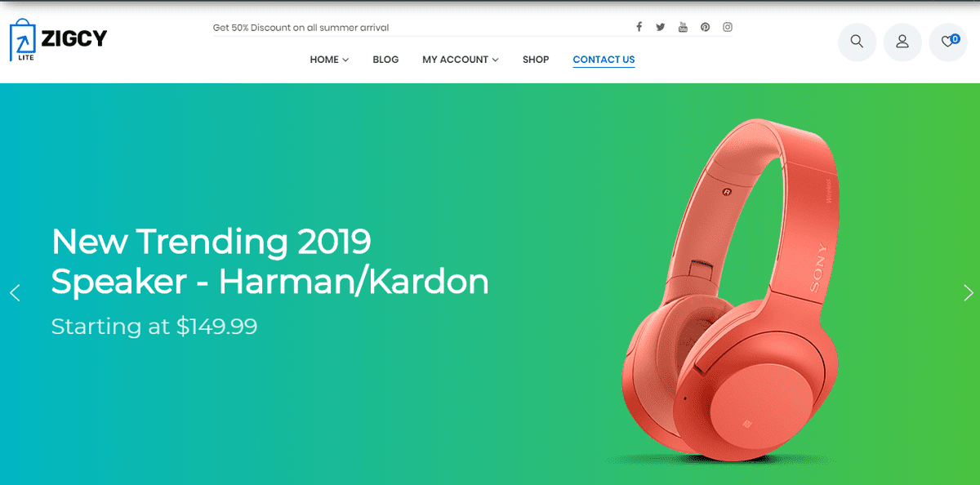Go to the BLOG menu item
Viewport: 980px width, 485px height.
click(385, 60)
